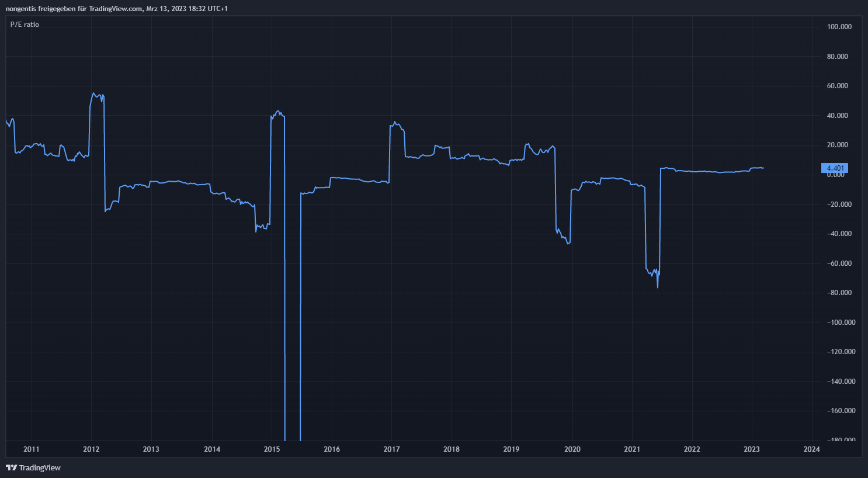Select the 2011 label on time axis
This screenshot has width=868, height=478.
(32, 449)
